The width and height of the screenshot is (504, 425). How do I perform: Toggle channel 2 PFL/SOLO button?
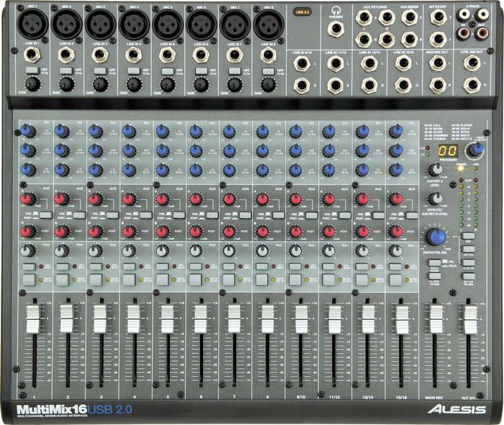point(63,267)
